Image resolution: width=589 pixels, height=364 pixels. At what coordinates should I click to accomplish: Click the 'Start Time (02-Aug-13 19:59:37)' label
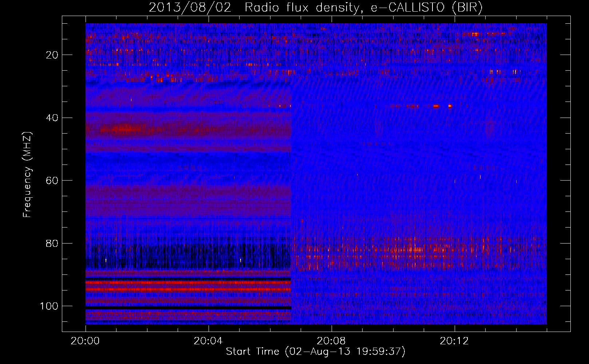click(316, 352)
